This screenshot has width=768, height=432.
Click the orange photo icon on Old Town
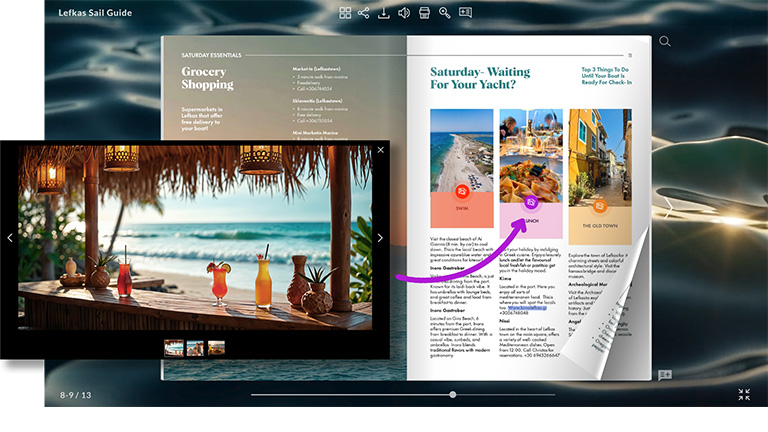[x=599, y=206]
